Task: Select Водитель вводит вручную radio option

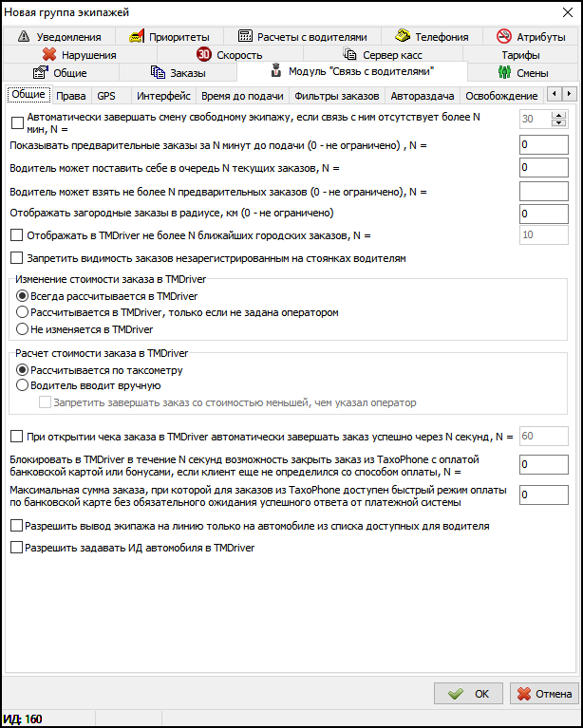Action: pyautogui.click(x=23, y=385)
